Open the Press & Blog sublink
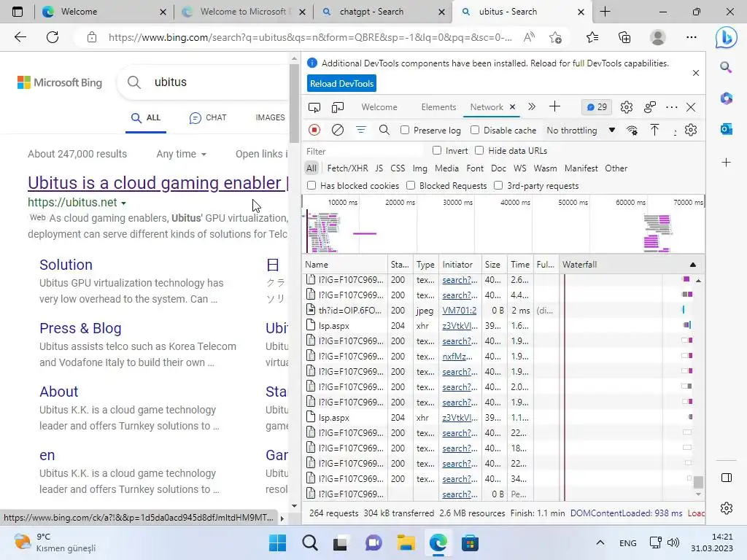747x560 pixels. tap(80, 328)
